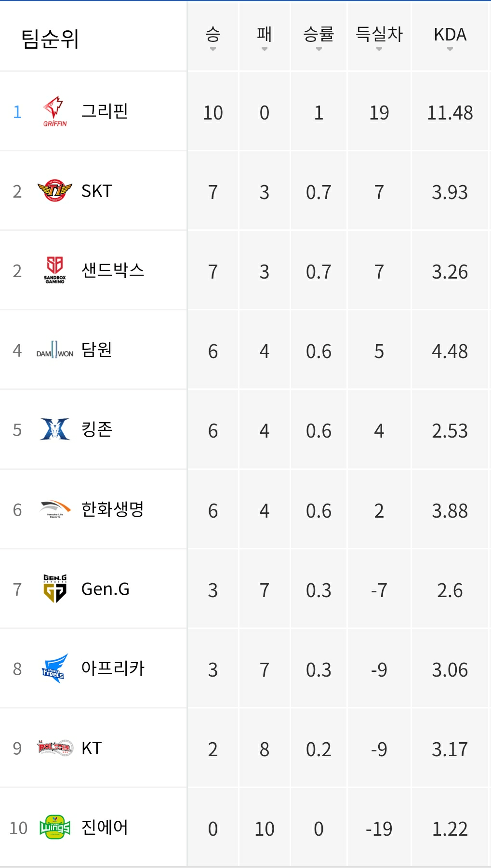The width and height of the screenshot is (491, 868).
Task: Click the KT Rolster logo
Action: tap(54, 748)
